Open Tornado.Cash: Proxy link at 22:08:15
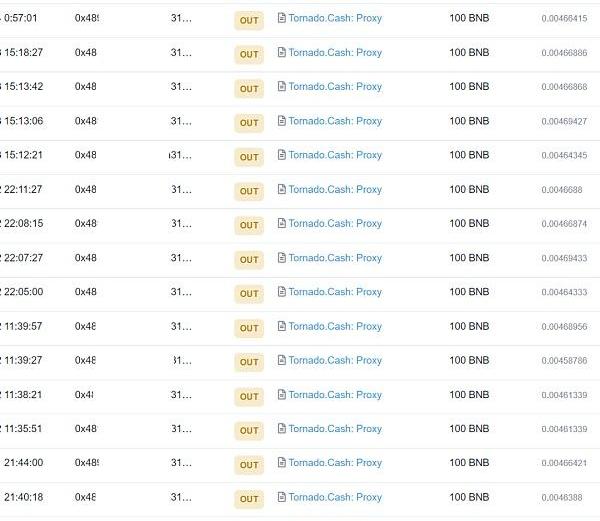The width and height of the screenshot is (600, 521). tap(335, 223)
